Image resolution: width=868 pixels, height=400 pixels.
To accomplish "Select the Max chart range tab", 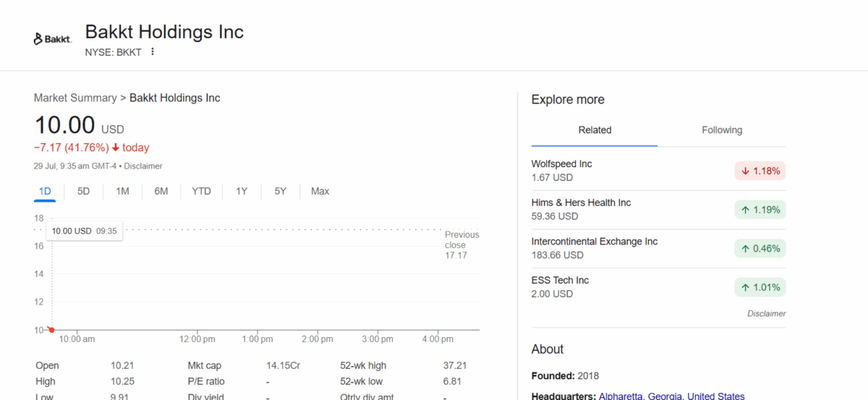I will pyautogui.click(x=320, y=191).
